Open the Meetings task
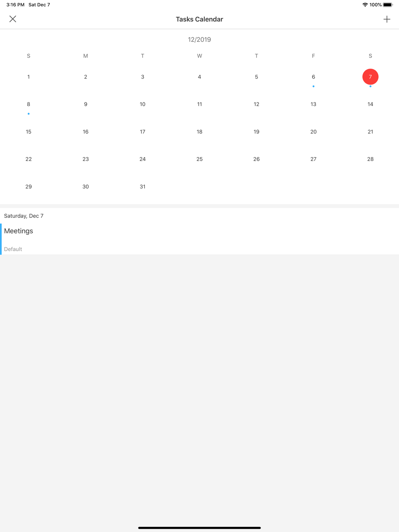Screen dimensions: 399x532 [199, 239]
